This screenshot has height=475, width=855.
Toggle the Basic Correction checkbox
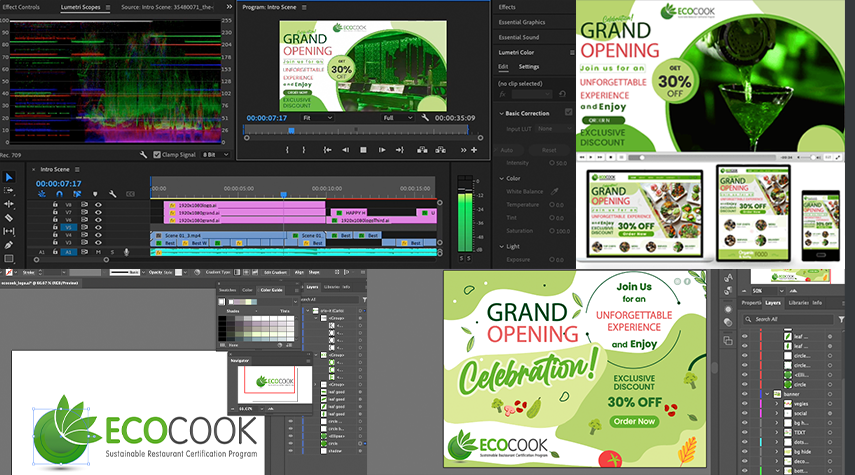(x=568, y=113)
